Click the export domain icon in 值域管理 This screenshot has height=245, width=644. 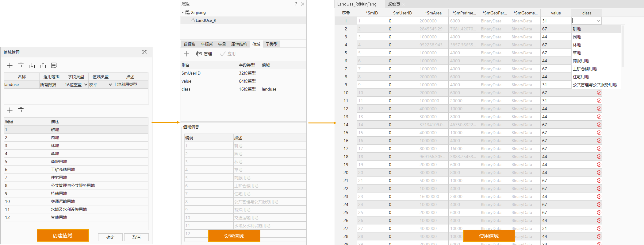[x=43, y=65]
